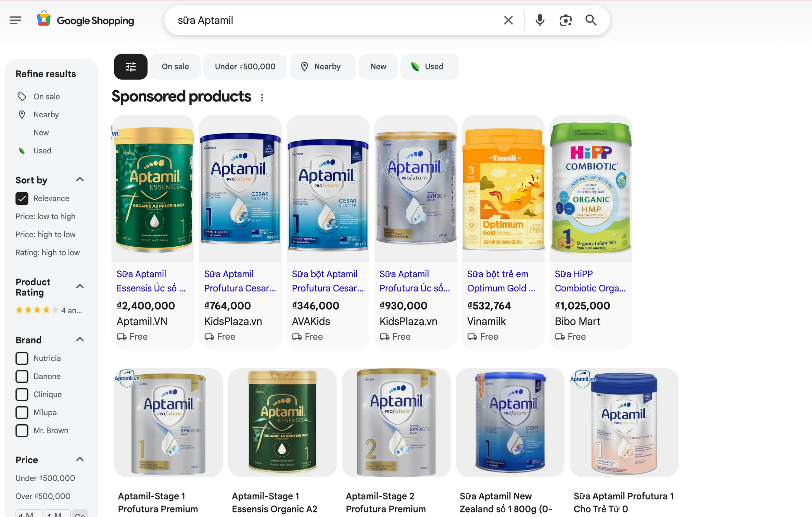Open Sữa HiPP Combiotic product link
The height and width of the screenshot is (517, 812).
coord(590,281)
